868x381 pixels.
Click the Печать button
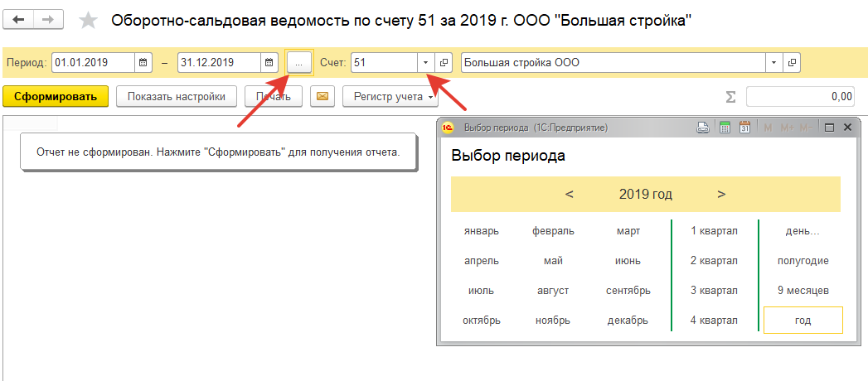pos(274,97)
